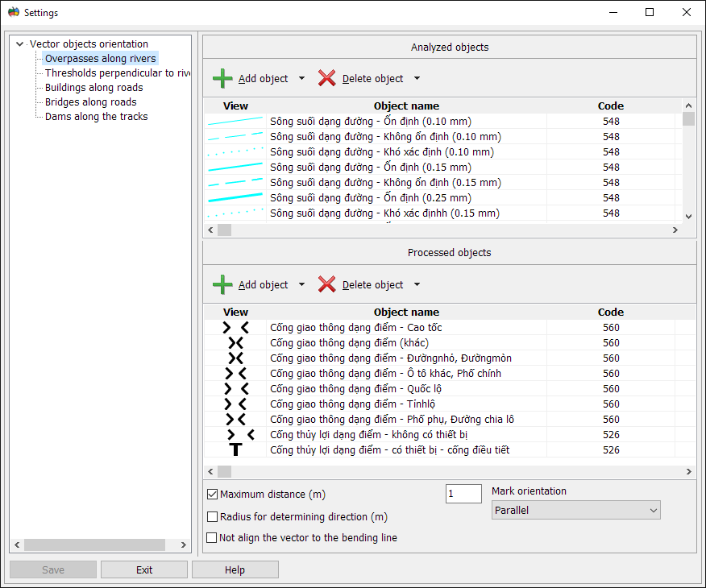
Task: Click thick line preview of Ổn định (0.25 mm)
Action: coord(235,197)
